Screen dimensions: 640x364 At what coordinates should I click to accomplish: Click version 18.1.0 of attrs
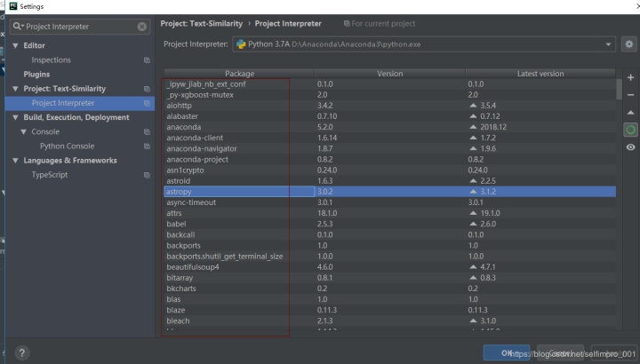[327, 213]
